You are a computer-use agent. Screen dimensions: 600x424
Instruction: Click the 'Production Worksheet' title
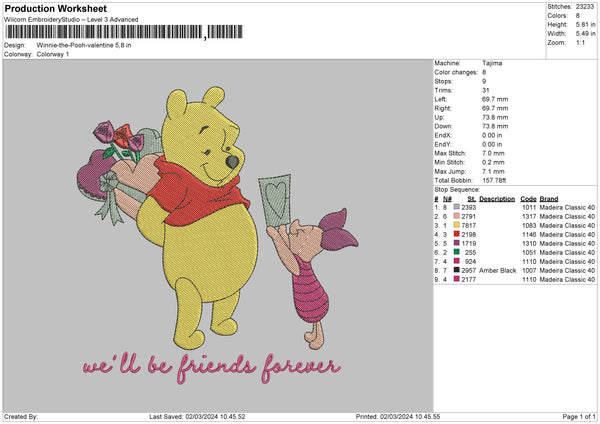(55, 8)
